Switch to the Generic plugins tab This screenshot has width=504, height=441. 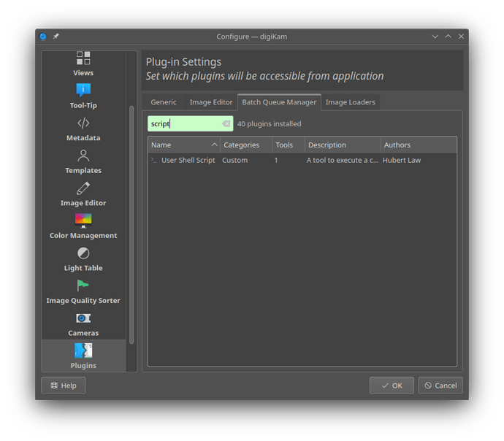(x=164, y=102)
